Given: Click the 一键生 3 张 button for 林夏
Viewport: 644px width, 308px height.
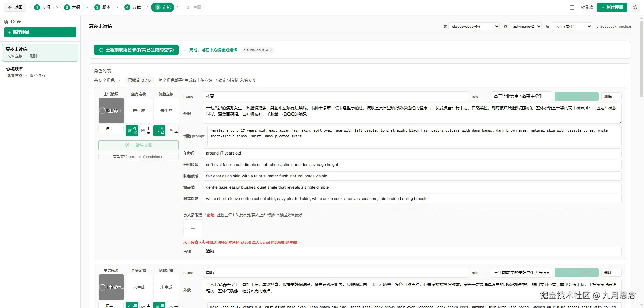Looking at the screenshot, I should (x=139, y=145).
